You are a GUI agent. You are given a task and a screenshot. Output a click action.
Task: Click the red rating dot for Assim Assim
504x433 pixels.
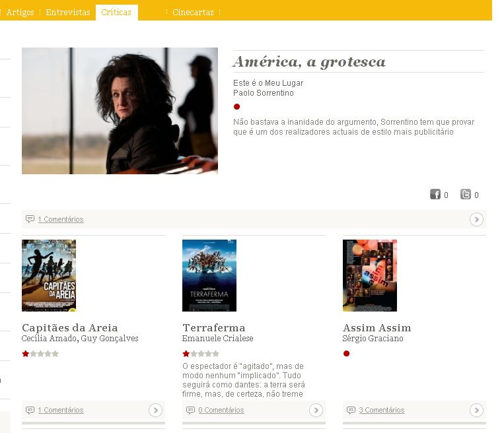pos(346,354)
